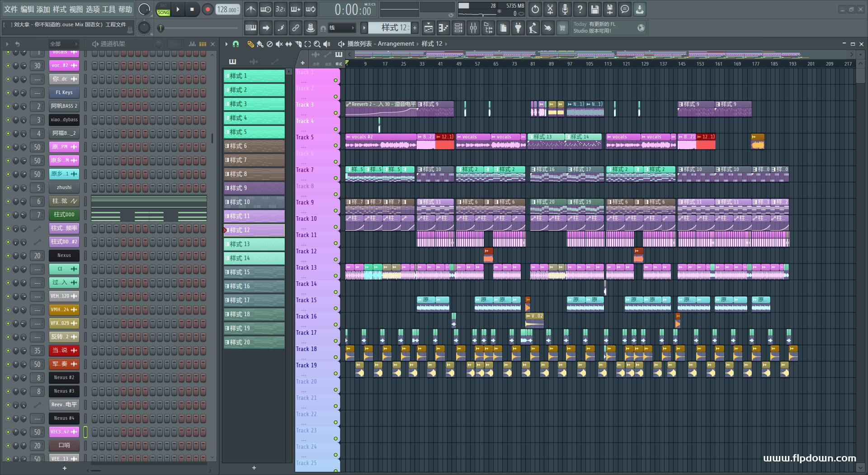Toggle the metronome icon
Screen dimensions: 868x475
250,9
